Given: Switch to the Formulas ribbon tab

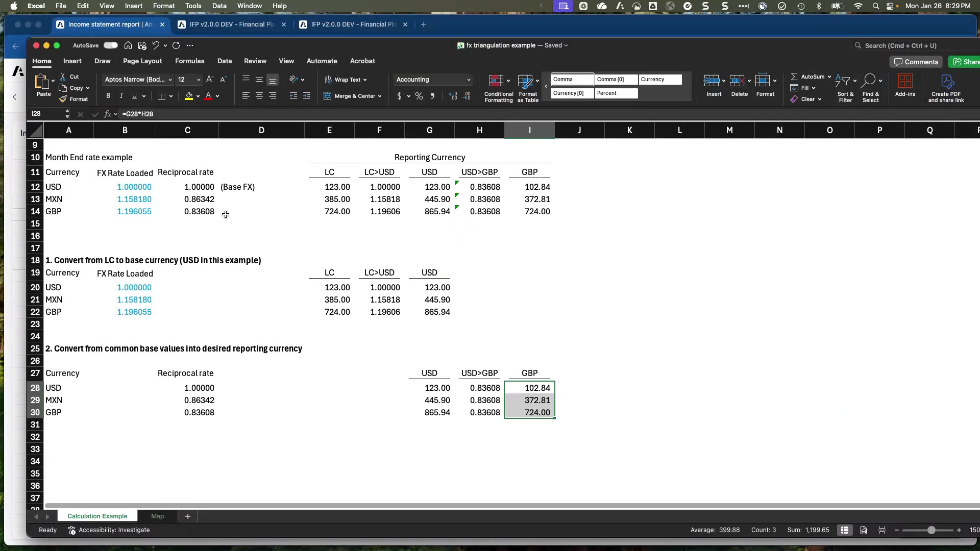Looking at the screenshot, I should click(x=189, y=61).
